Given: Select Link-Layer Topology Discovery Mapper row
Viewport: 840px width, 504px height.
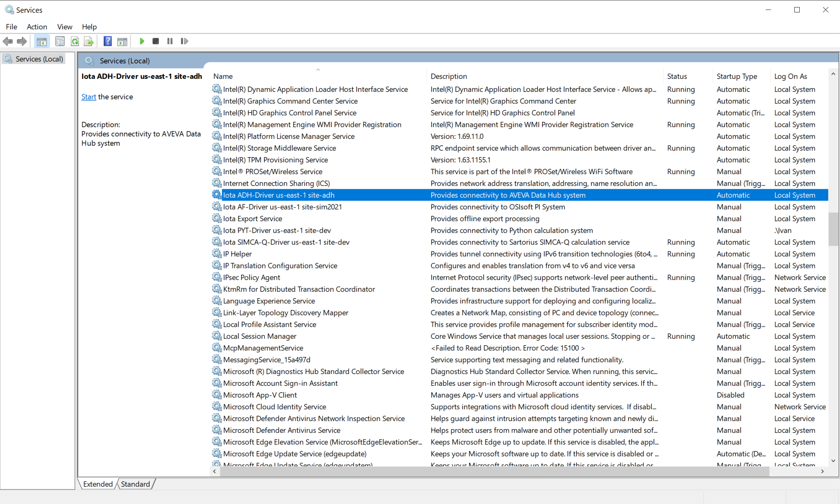Looking at the screenshot, I should [519, 313].
